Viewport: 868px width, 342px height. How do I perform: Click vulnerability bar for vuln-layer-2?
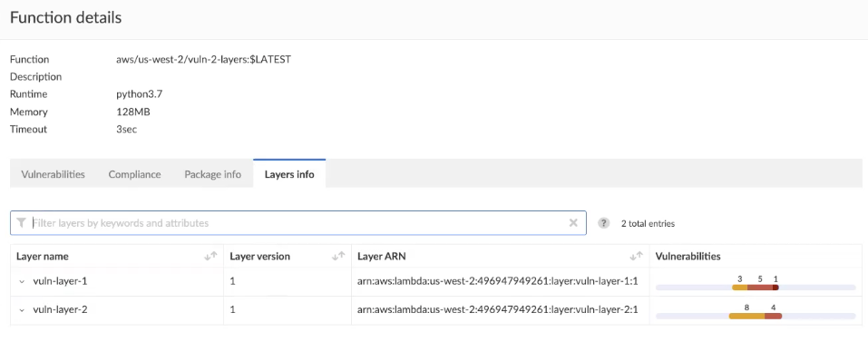point(756,316)
